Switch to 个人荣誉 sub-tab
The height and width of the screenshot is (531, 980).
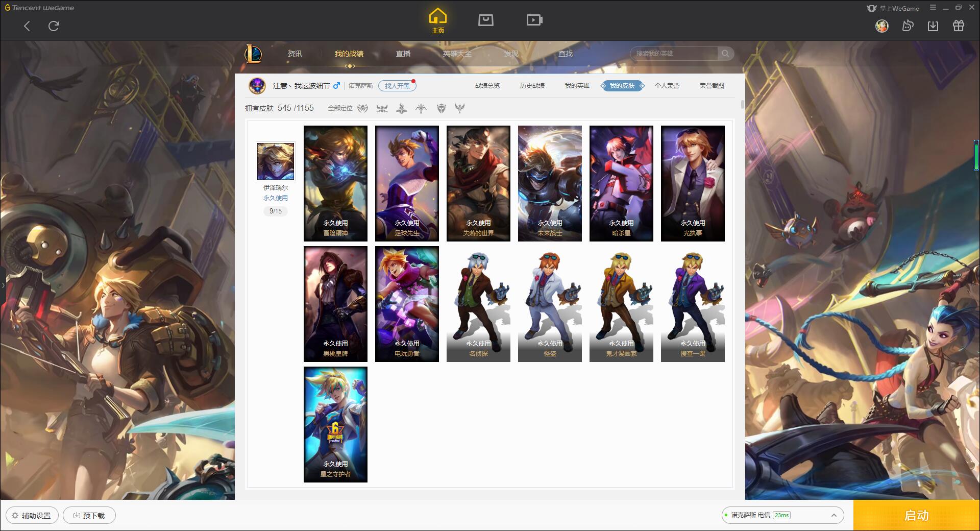667,85
